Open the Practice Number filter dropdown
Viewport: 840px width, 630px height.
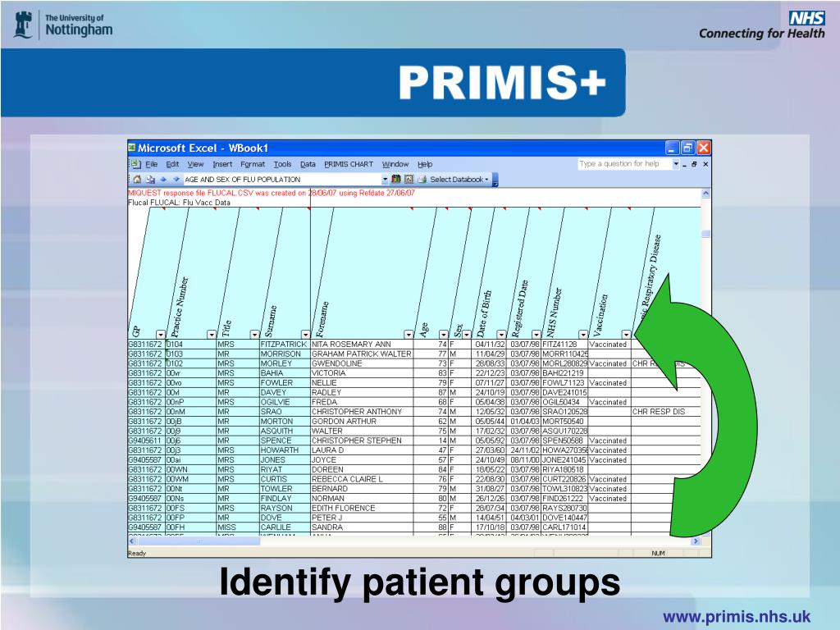212,335
